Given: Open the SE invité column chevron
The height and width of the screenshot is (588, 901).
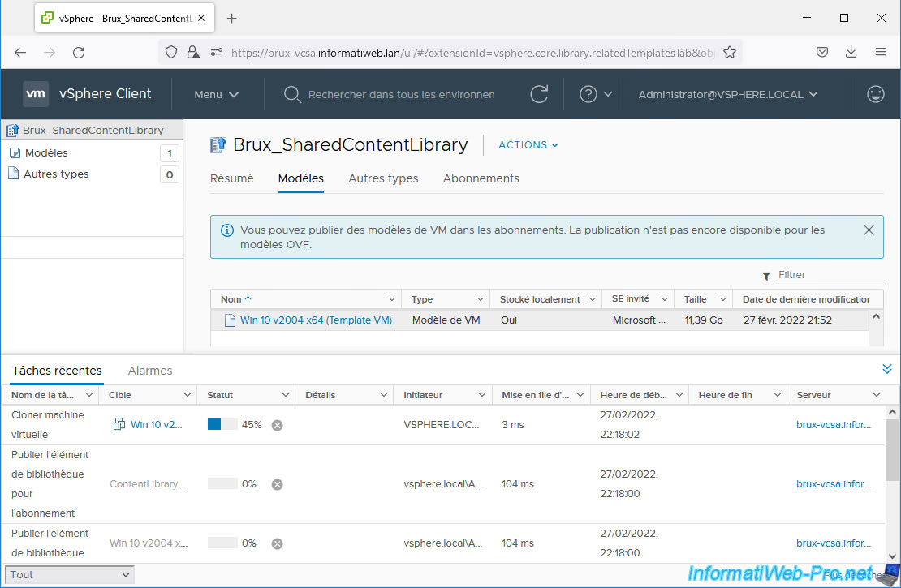Looking at the screenshot, I should [x=664, y=299].
